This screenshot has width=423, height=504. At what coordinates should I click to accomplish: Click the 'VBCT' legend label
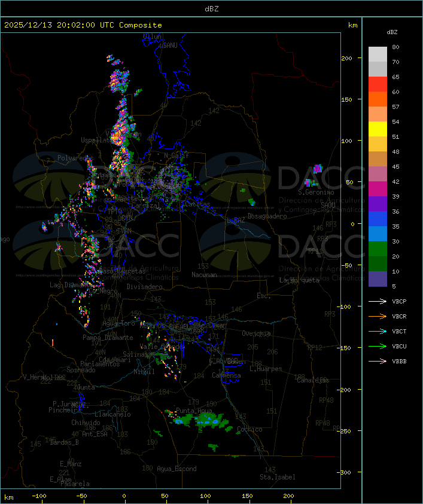399,332
